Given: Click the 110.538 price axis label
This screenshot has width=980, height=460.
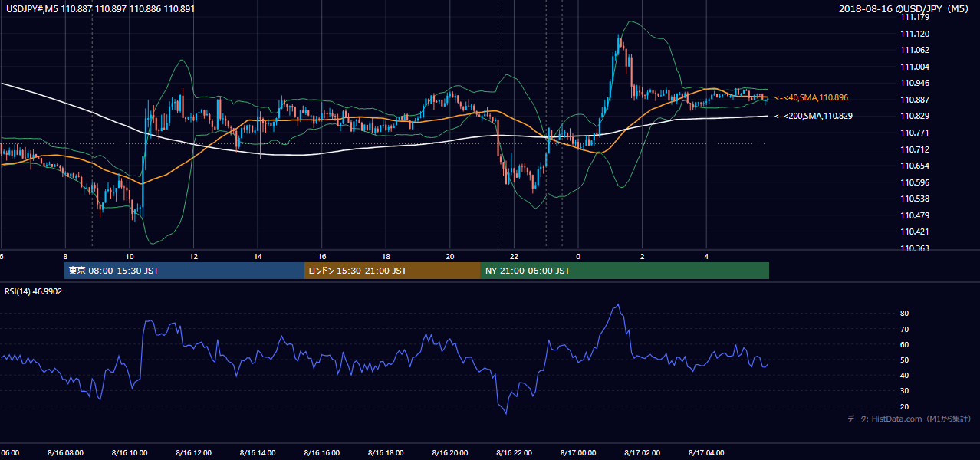Looking at the screenshot, I should click(914, 199).
